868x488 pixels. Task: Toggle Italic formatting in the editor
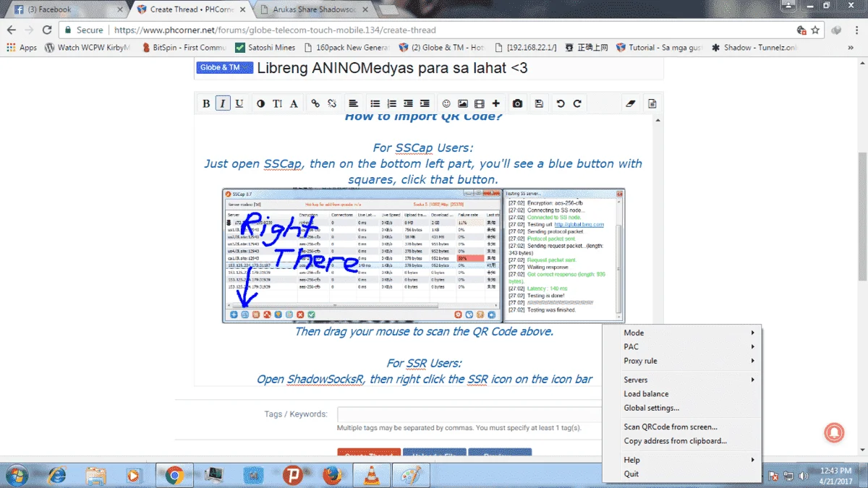223,103
